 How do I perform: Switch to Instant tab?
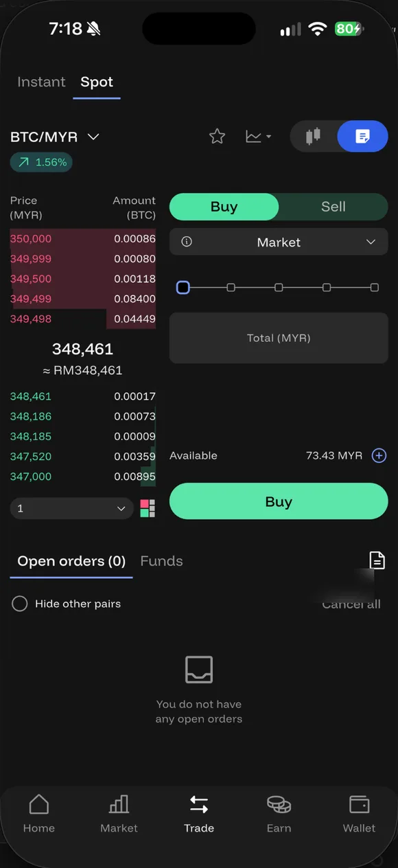(41, 82)
